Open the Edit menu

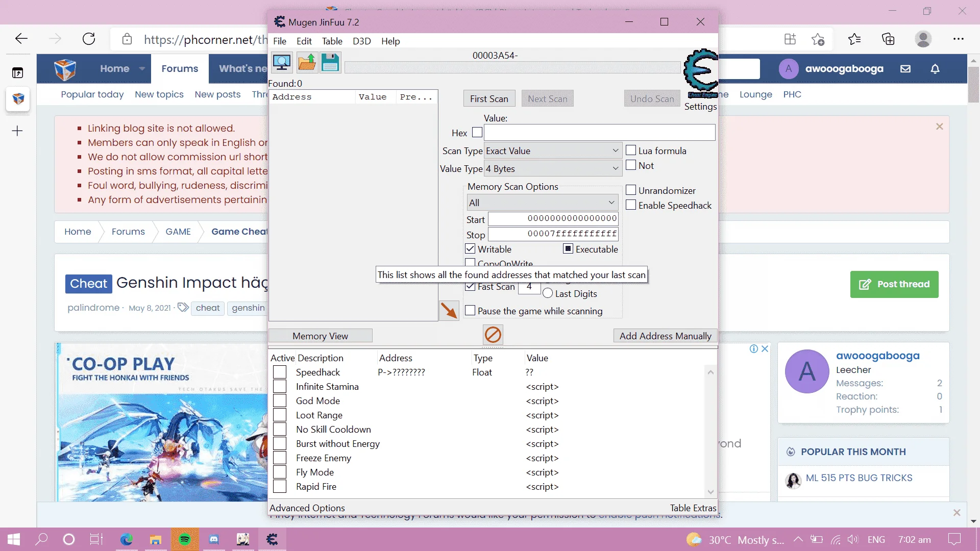tap(304, 41)
